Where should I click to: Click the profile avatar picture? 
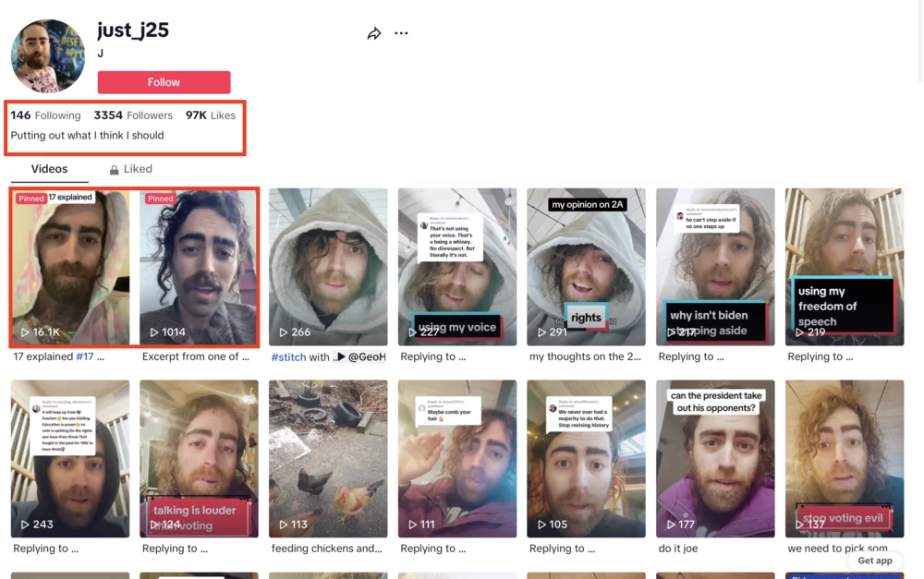coord(48,56)
